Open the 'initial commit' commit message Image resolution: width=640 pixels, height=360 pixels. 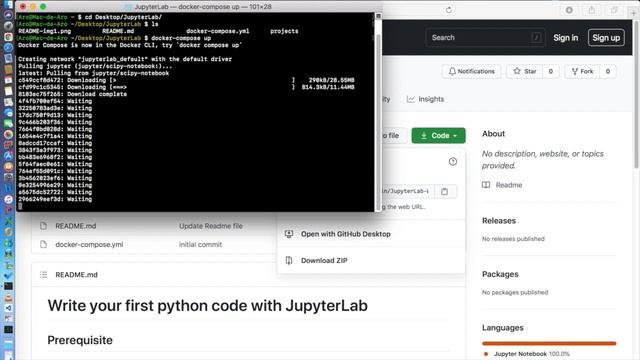[200, 244]
